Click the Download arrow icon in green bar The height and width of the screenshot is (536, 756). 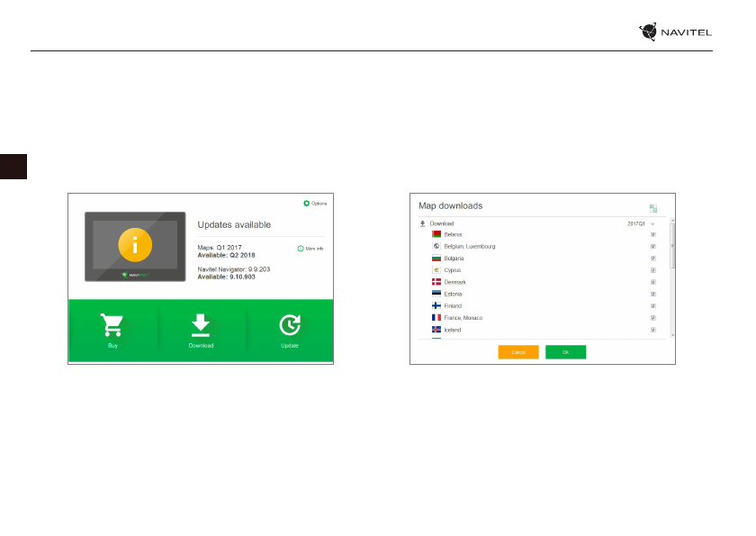tap(201, 326)
